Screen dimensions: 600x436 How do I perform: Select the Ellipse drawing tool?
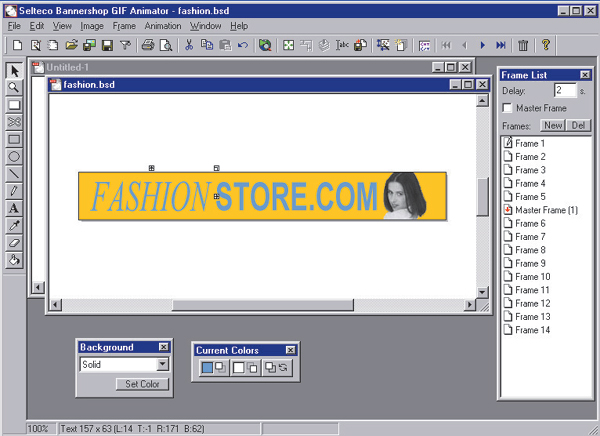pyautogui.click(x=14, y=157)
